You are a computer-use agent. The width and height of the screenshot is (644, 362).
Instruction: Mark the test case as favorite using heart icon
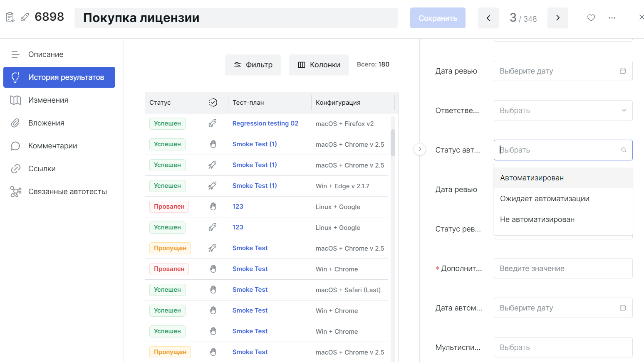pyautogui.click(x=591, y=18)
